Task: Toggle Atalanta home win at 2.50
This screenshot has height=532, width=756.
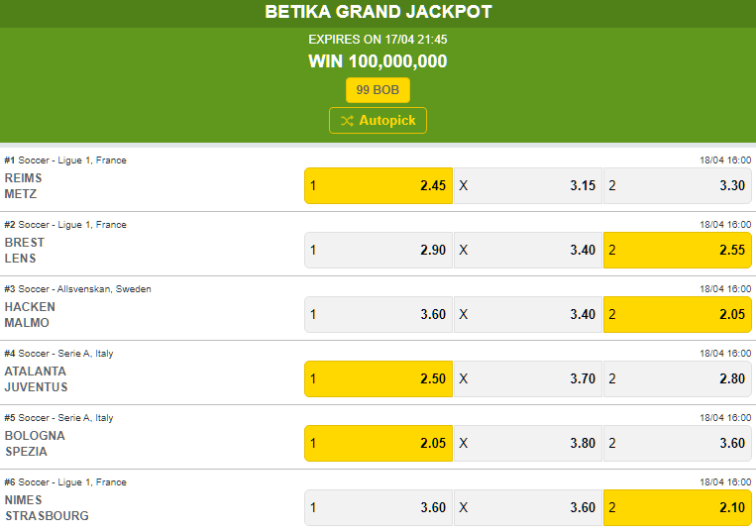Action: [x=378, y=378]
